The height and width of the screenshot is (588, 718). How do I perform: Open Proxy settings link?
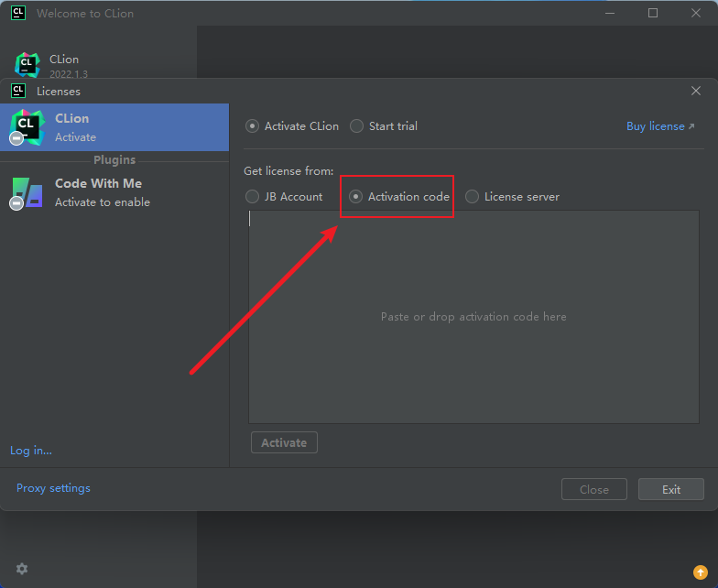coord(53,488)
